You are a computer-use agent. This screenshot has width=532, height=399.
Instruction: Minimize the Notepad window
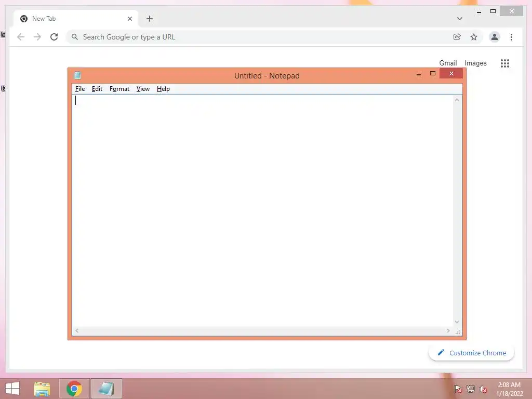coord(419,74)
